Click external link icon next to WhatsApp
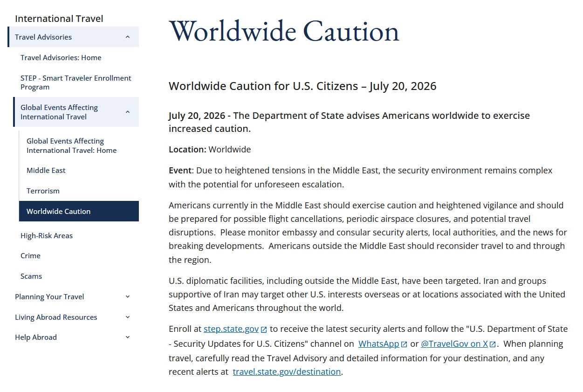Image resolution: width=583 pixels, height=392 pixels. click(x=404, y=344)
